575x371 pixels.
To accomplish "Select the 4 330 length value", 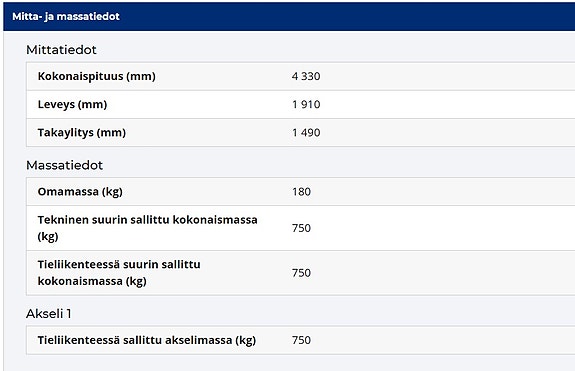I will 306,76.
